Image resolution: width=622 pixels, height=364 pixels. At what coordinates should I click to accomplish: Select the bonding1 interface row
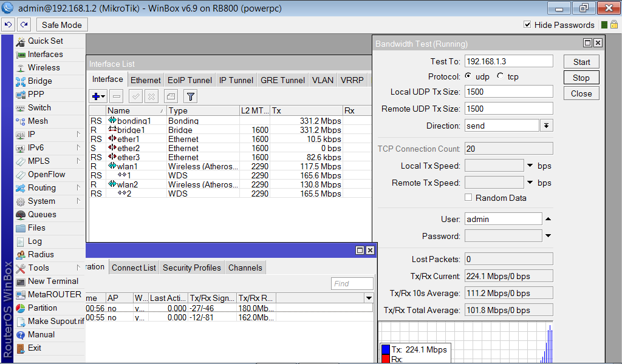[230, 121]
